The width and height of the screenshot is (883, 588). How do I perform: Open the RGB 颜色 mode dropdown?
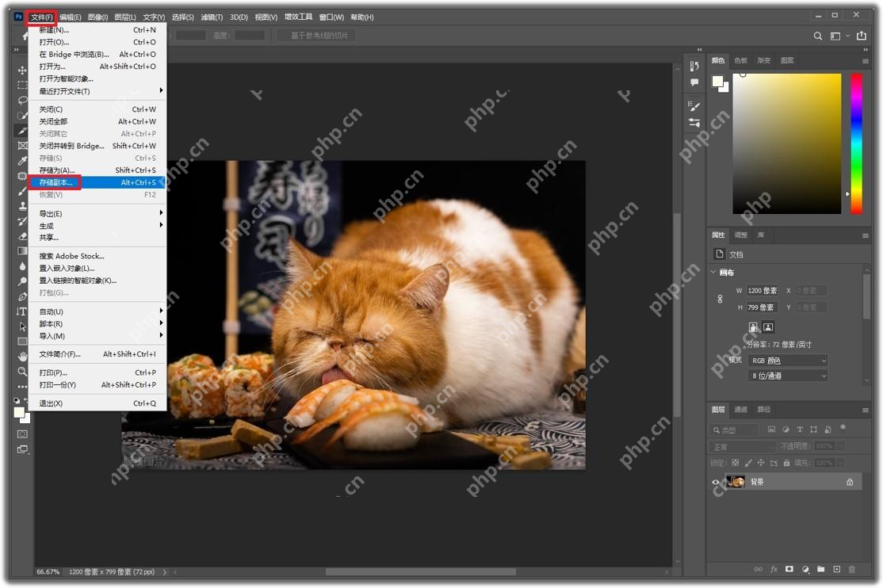point(787,360)
